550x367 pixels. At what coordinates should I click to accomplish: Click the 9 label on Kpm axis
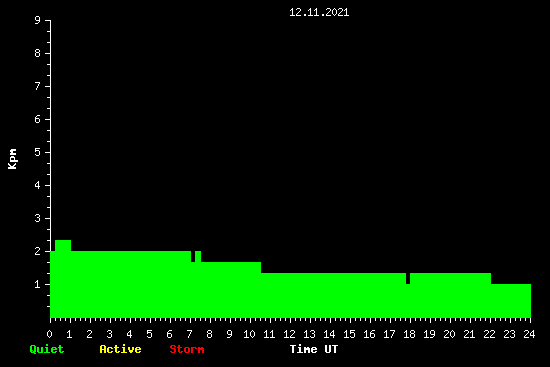pyautogui.click(x=38, y=20)
